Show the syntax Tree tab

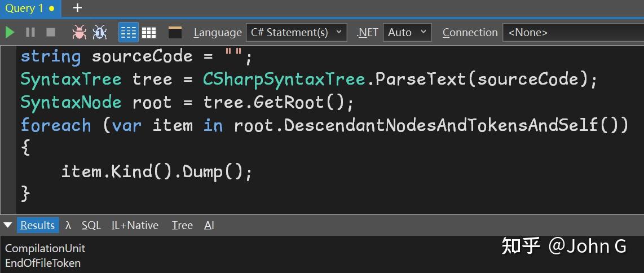click(x=182, y=225)
